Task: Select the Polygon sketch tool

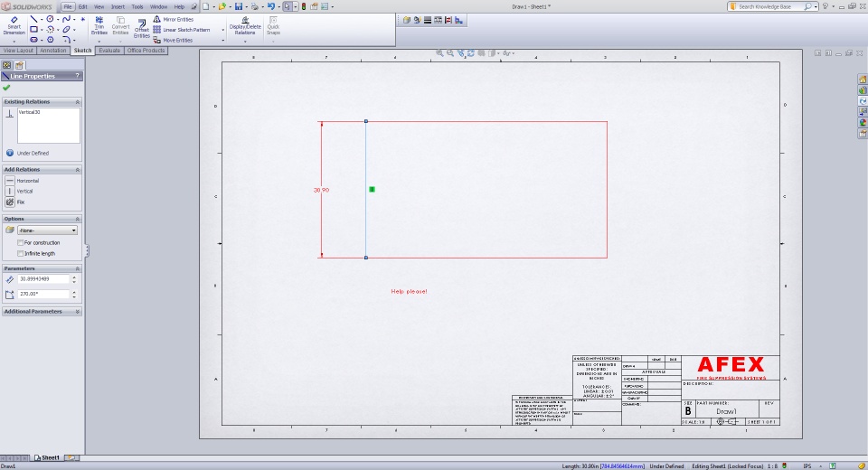Action: [50, 40]
